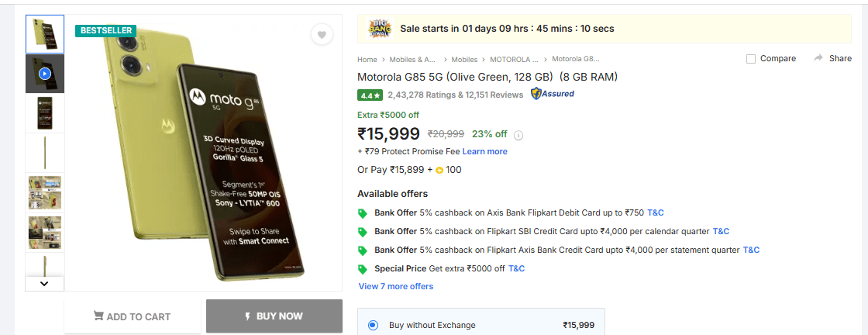
Task: Play the product video thumbnail
Action: (x=45, y=74)
